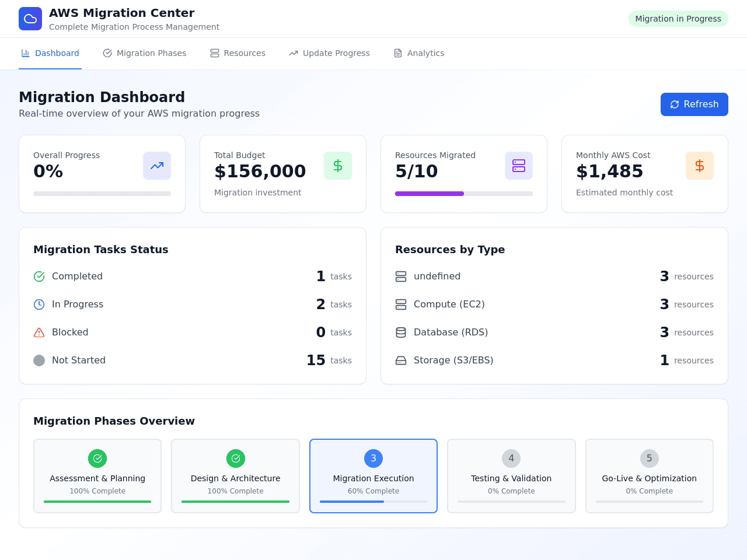Click the Overall Progress trend arrow icon
The width and height of the screenshot is (747, 560).
tap(157, 166)
